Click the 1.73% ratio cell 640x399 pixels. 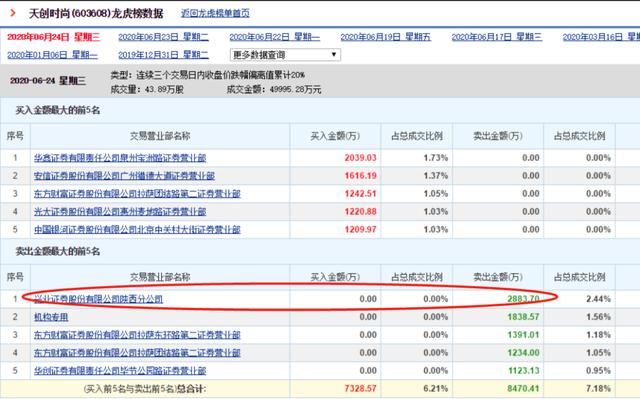pos(436,158)
